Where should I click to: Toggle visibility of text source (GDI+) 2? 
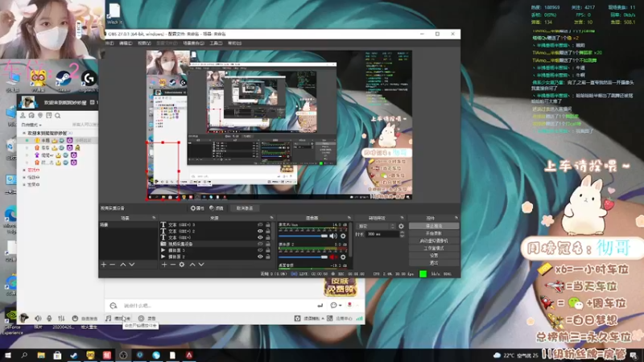[x=260, y=231]
